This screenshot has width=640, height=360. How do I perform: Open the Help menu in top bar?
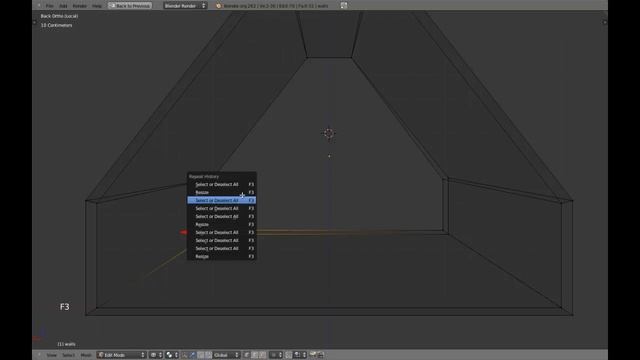pos(97,6)
